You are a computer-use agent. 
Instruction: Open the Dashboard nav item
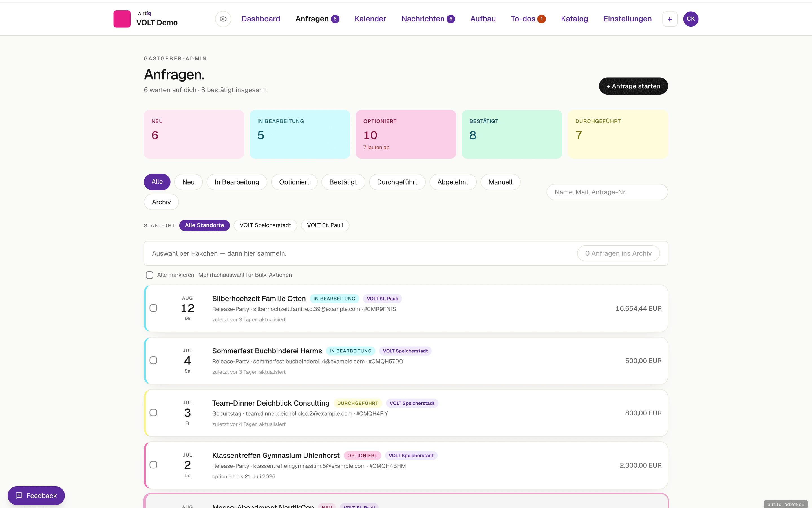(x=261, y=19)
